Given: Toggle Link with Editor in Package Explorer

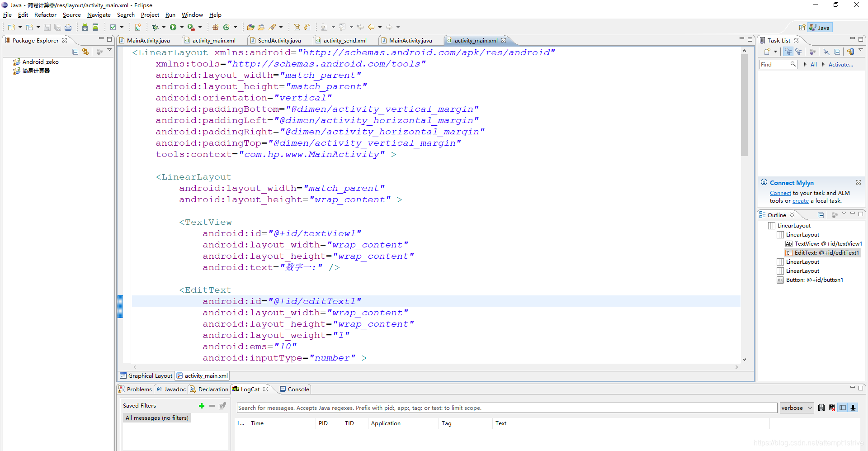Looking at the screenshot, I should [85, 52].
